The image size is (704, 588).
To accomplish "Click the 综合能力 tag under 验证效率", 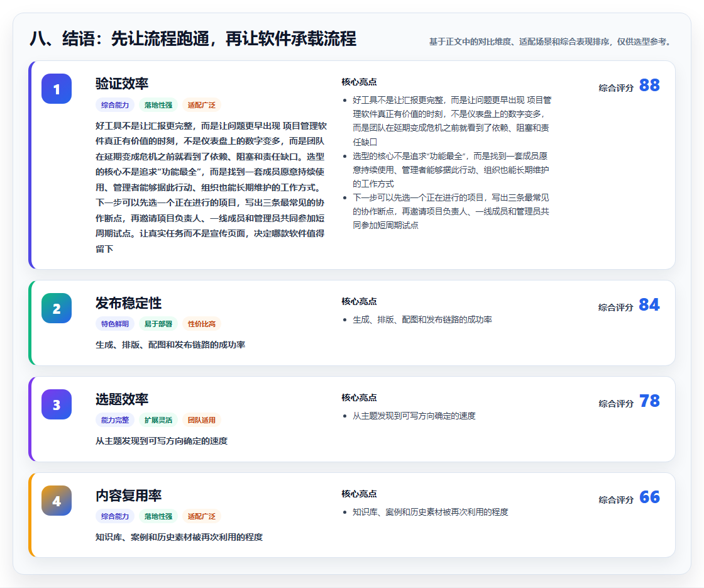I will coord(115,105).
